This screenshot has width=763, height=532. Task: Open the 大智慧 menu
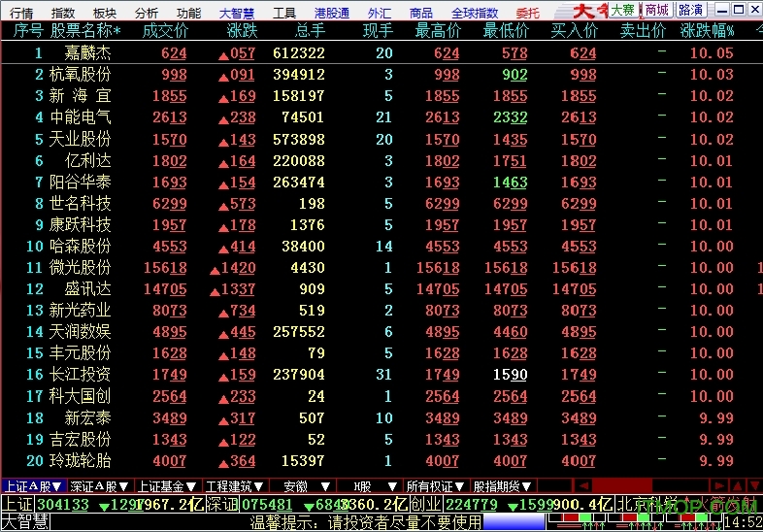237,13
